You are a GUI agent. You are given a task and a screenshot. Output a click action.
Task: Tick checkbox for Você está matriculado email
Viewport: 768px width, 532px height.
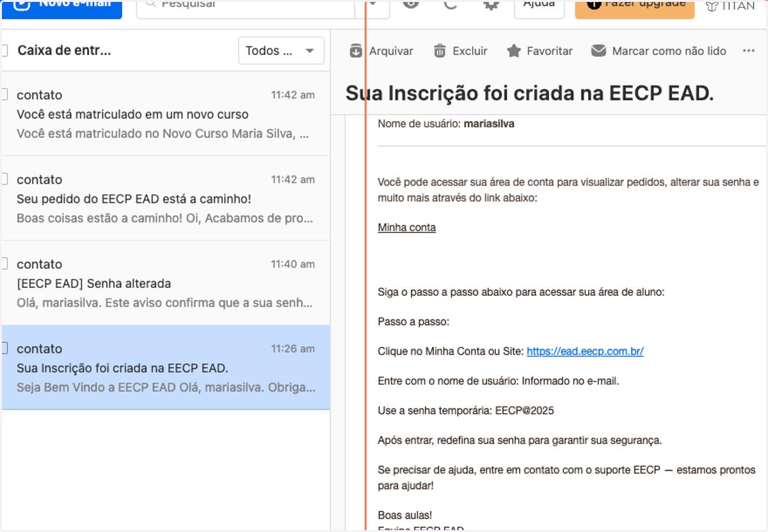tap(3, 95)
